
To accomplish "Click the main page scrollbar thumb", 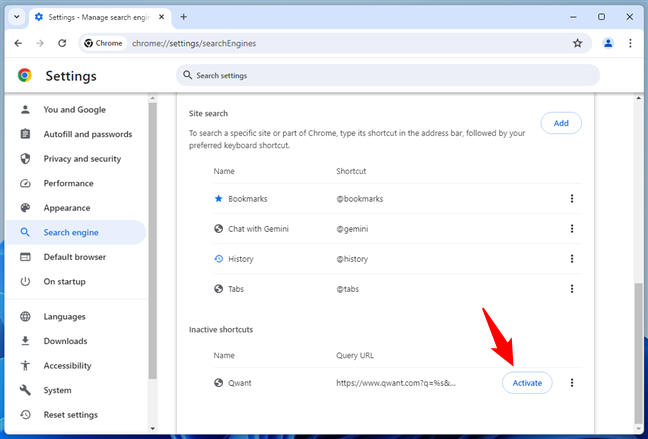I will point(638,352).
